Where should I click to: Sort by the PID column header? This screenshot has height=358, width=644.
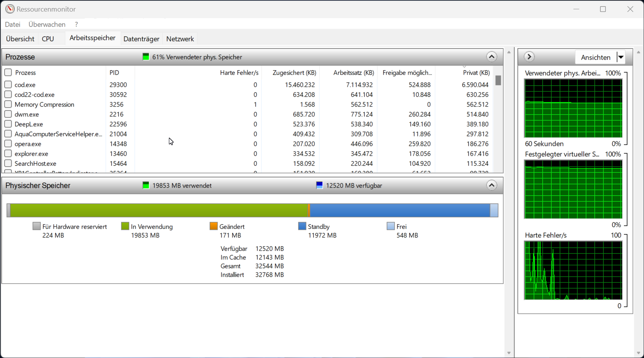pyautogui.click(x=120, y=73)
